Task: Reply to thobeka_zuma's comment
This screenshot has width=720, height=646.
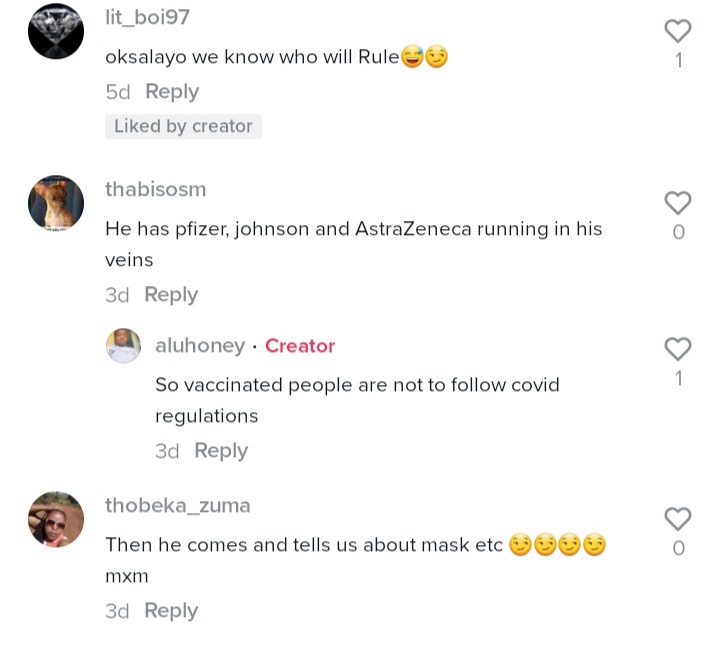Action: pyautogui.click(x=171, y=611)
